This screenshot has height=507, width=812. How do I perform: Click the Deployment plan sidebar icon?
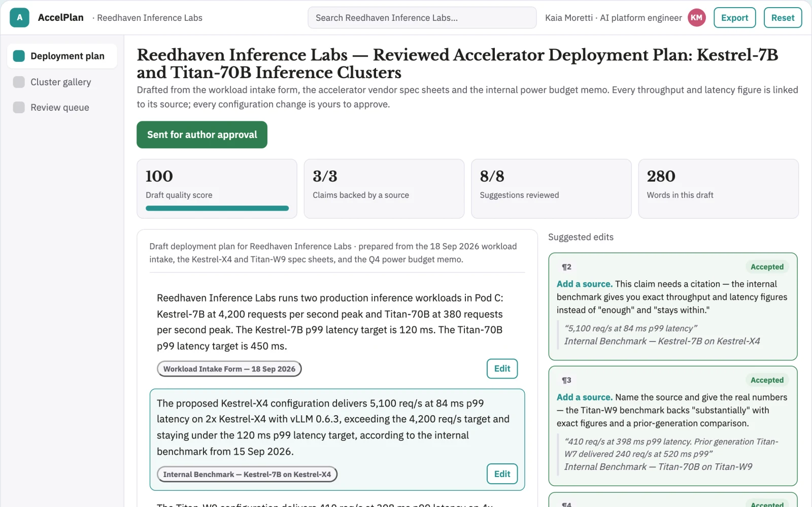coord(19,56)
